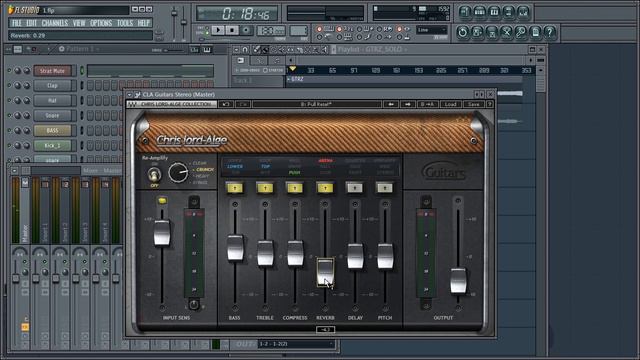640x360 pixels.
Task: Click the plugin Redo button
Action: (243, 104)
